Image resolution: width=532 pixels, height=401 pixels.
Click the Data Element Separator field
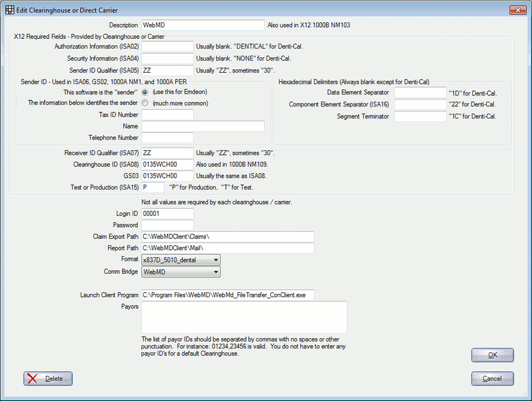[420, 92]
